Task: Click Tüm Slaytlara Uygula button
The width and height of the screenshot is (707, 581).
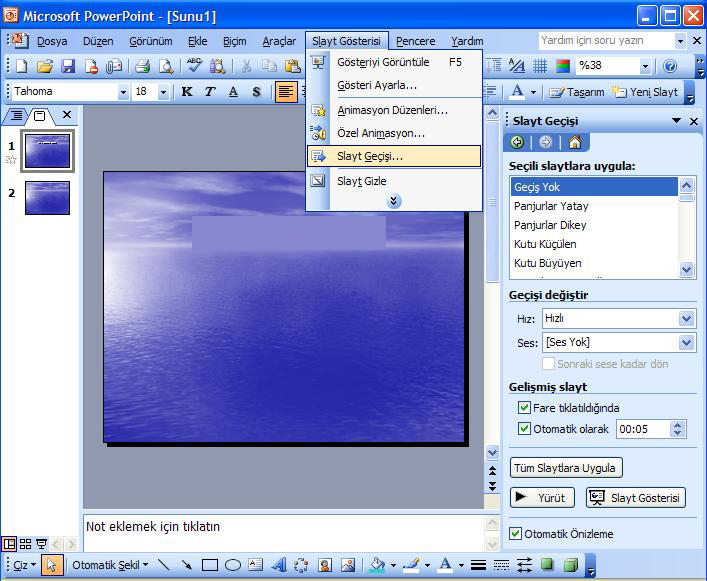Action: (566, 468)
